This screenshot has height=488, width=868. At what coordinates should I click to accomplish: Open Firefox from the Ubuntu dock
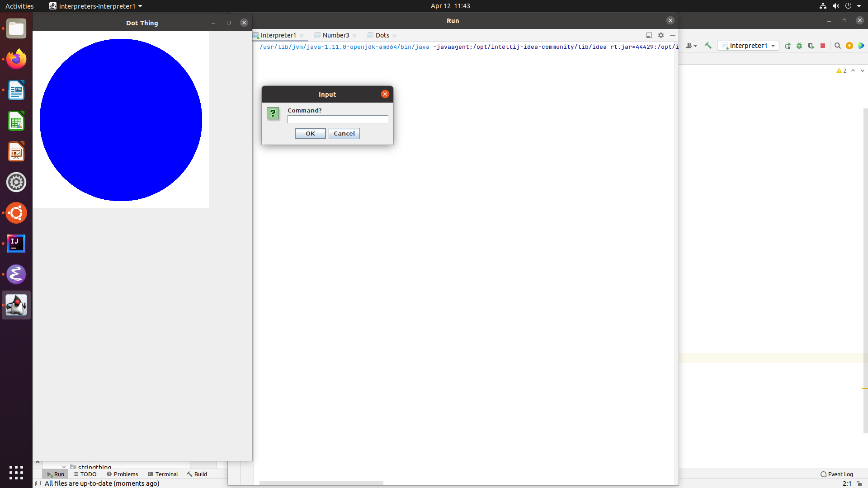[x=16, y=59]
